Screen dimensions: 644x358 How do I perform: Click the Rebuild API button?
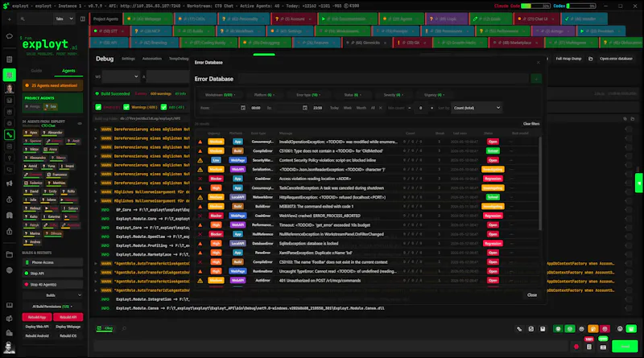click(68, 317)
